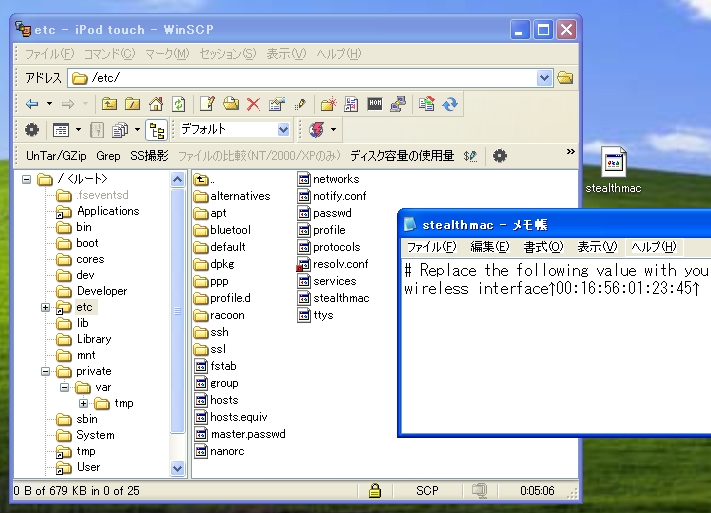Collapse the var folder tree node
The height and width of the screenshot is (513, 711).
point(64,388)
